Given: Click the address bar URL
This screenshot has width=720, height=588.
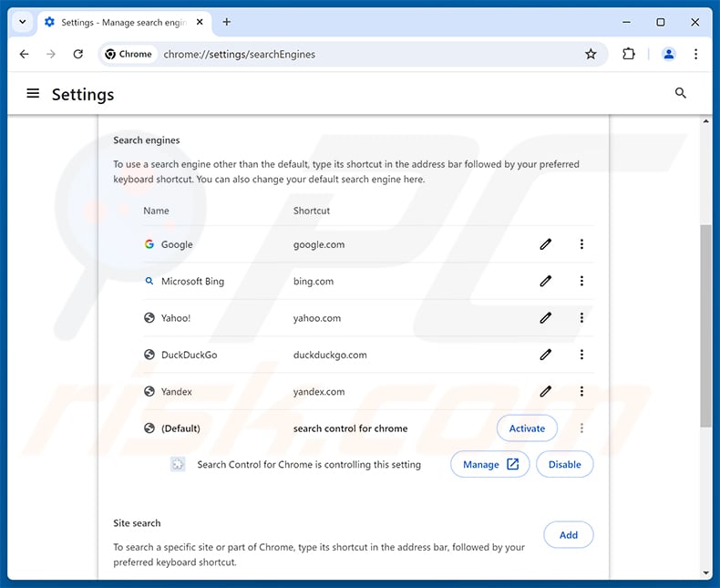Looking at the screenshot, I should [239, 54].
